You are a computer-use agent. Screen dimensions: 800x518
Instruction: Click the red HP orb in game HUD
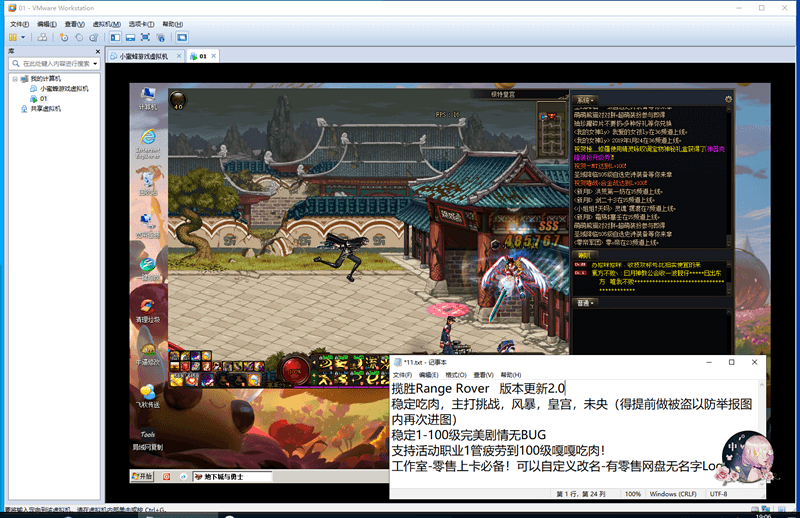pyautogui.click(x=295, y=369)
